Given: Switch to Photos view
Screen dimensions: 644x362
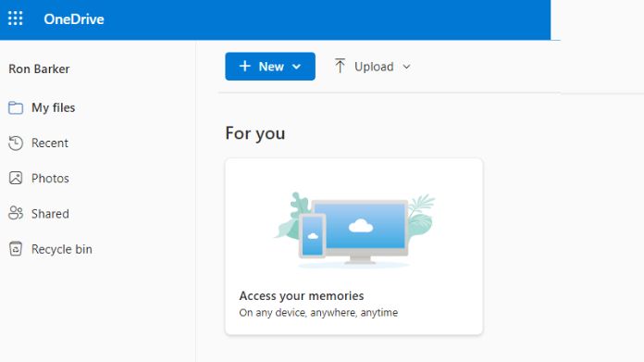Looking at the screenshot, I should [50, 179].
